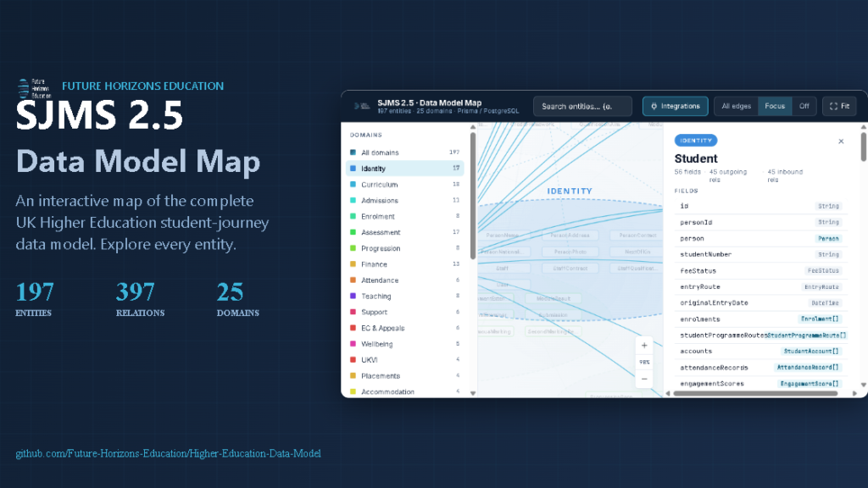Select the Wellbeing domain
The height and width of the screenshot is (488, 868).
tap(404, 344)
